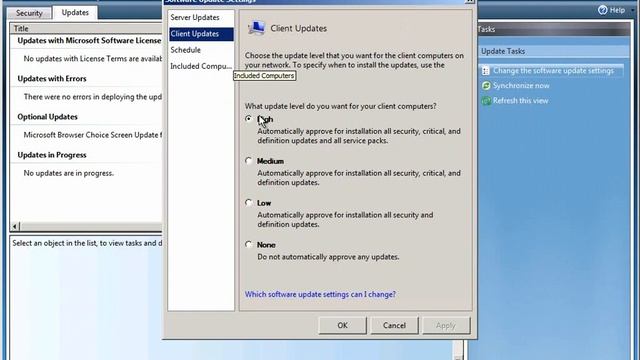Click 'Change the software update settings' task
Image resolution: width=640 pixels, height=360 pixels.
[553, 71]
